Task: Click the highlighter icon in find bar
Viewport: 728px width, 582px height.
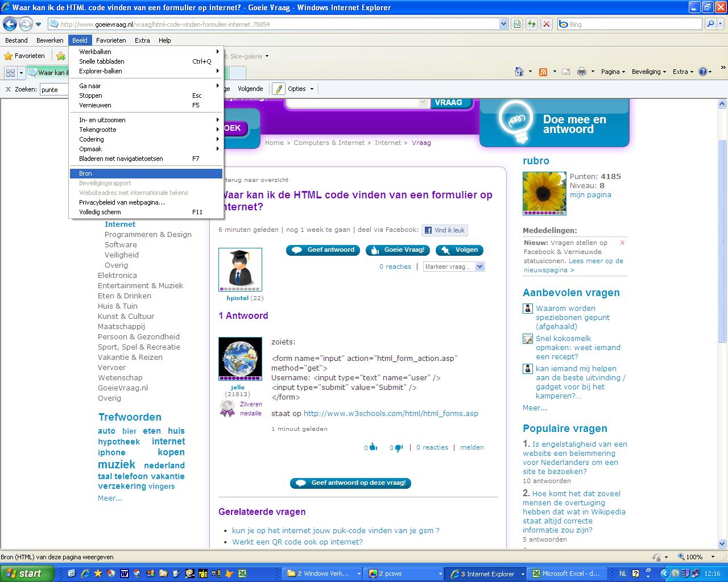Action: tap(279, 89)
